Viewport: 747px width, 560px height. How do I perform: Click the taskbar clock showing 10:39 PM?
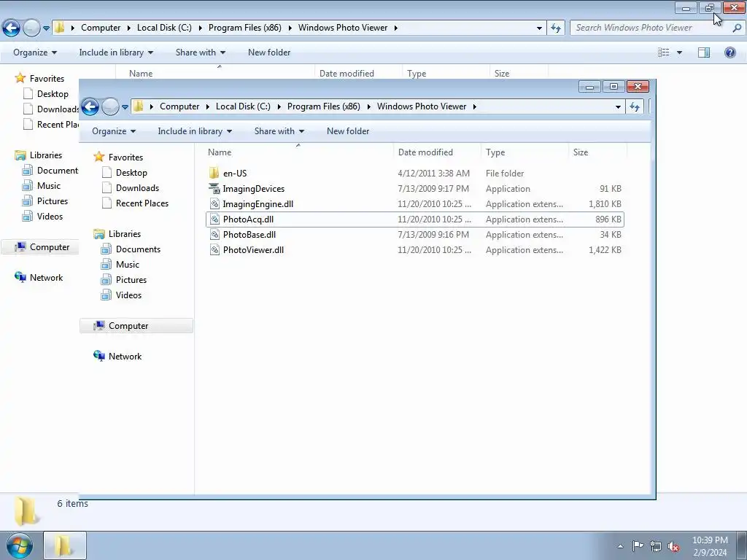click(x=710, y=546)
